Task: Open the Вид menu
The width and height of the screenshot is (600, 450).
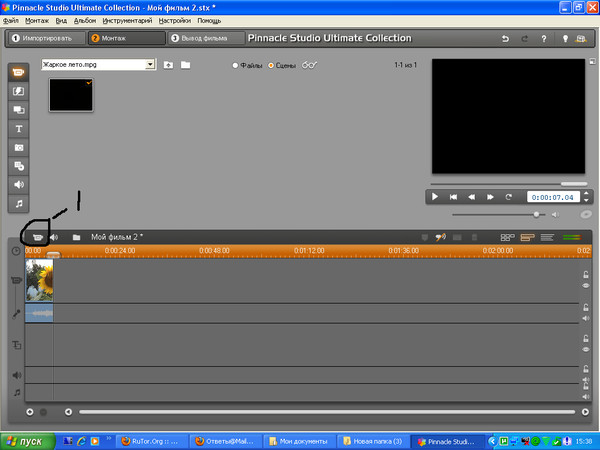Action: pyautogui.click(x=61, y=21)
